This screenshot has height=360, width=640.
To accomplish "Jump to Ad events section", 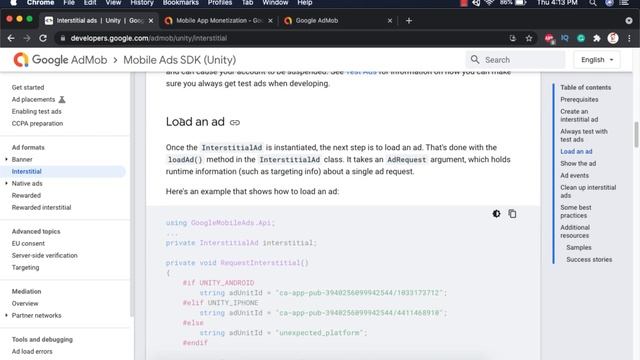I will click(x=574, y=176).
